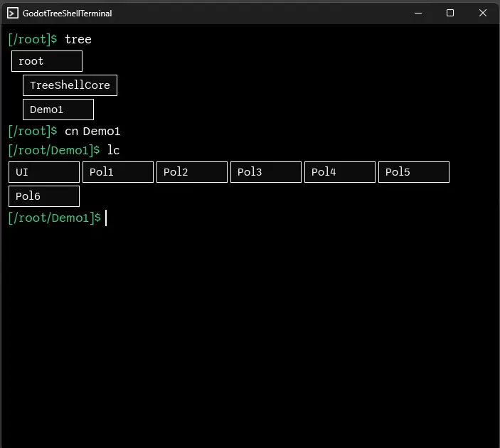This screenshot has height=448, width=500.
Task: Focus the active prompt input line
Action: click(250, 218)
